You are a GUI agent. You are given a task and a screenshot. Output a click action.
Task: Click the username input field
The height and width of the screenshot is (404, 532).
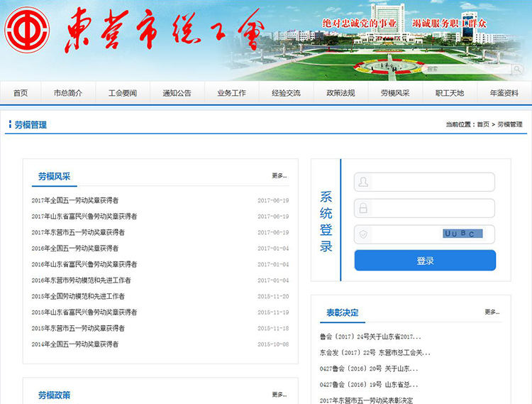pyautogui.click(x=424, y=182)
